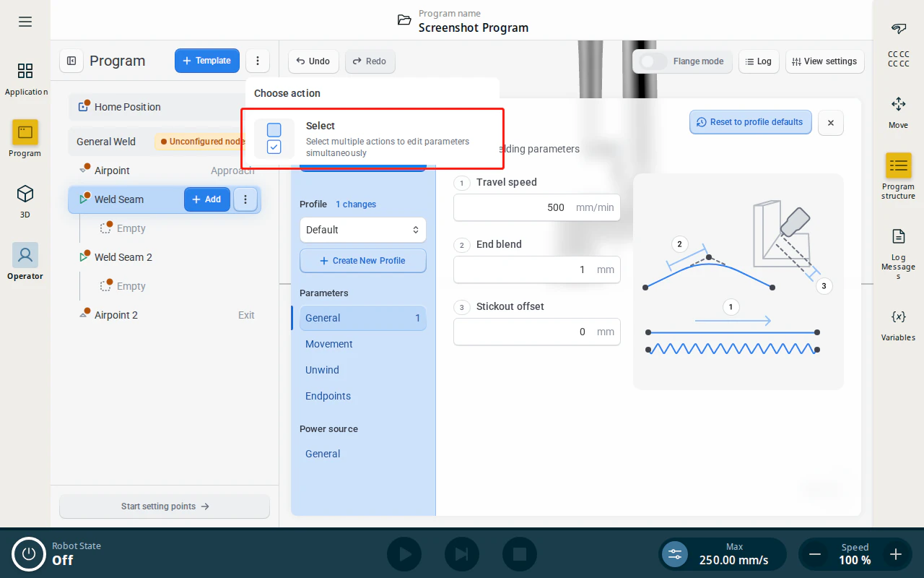Image resolution: width=924 pixels, height=578 pixels.
Task: Select the General parameters tab with 1 change
Action: click(362, 318)
